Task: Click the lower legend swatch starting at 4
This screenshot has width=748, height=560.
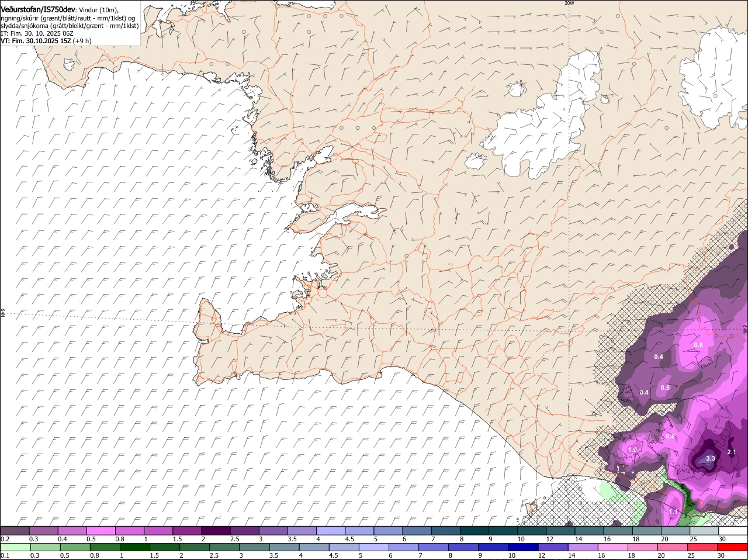Action: coord(314,547)
